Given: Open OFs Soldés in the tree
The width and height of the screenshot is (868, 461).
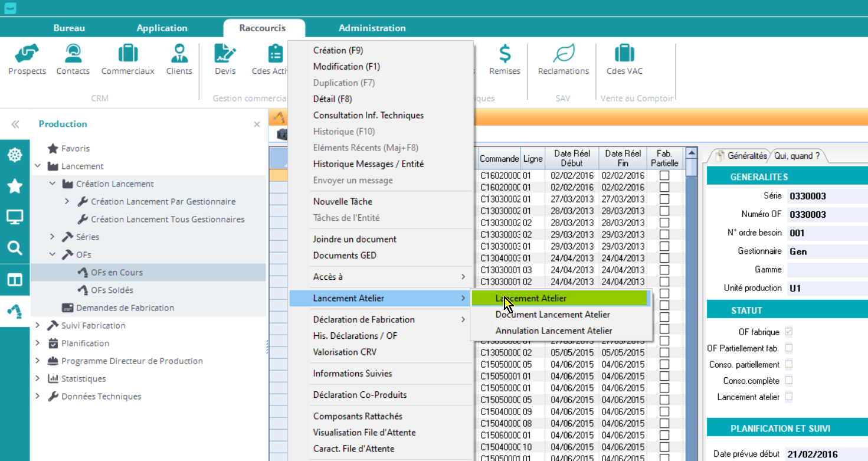Looking at the screenshot, I should 112,290.
